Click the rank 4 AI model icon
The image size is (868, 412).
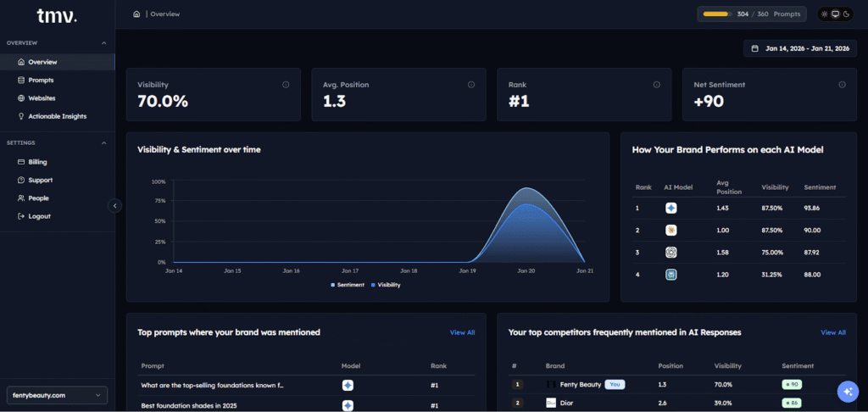point(671,275)
